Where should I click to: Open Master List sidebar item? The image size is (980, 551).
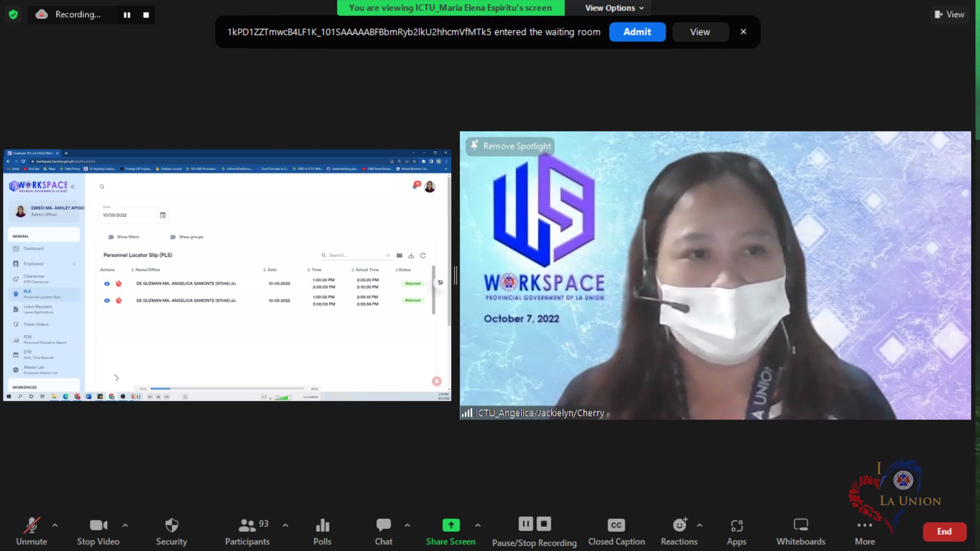click(x=43, y=370)
